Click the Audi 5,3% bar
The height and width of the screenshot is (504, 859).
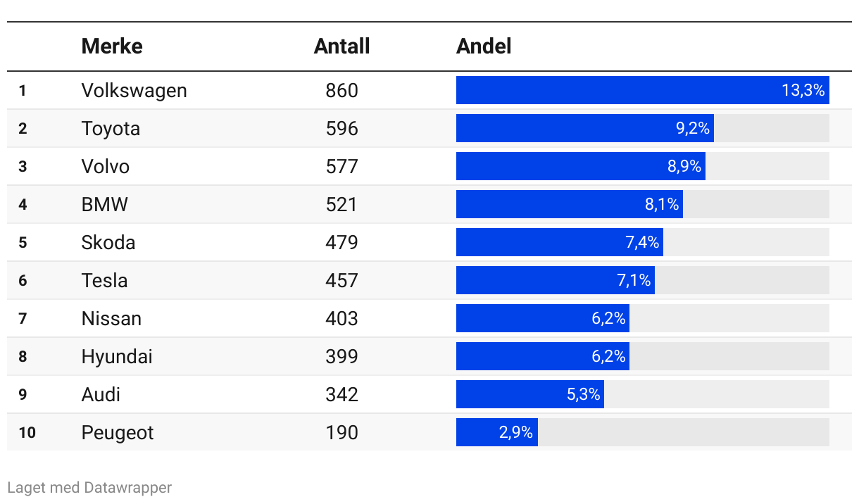click(530, 394)
